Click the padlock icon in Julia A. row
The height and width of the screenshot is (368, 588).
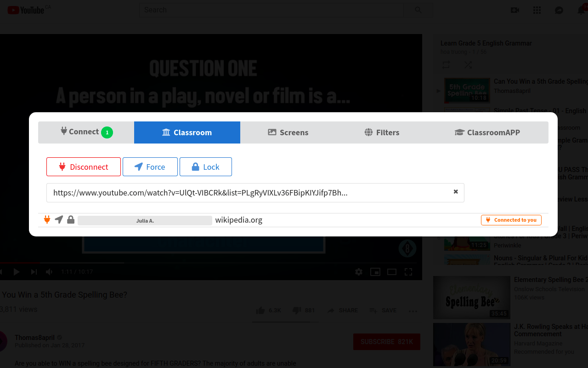tap(71, 220)
